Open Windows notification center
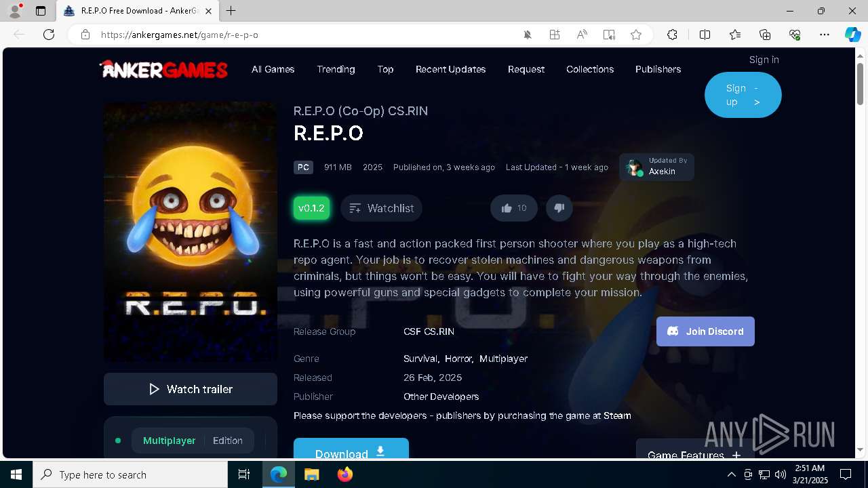 click(846, 474)
